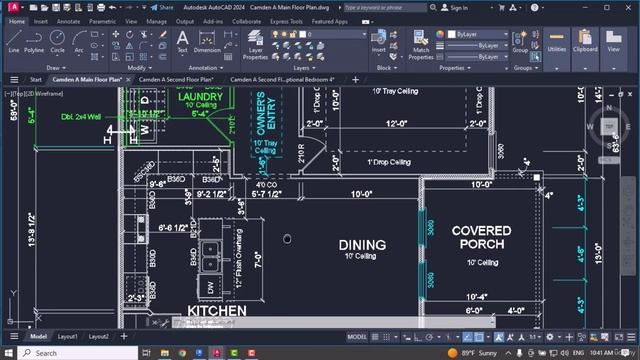
Task: Expand the Annotation panel
Action: click(x=206, y=68)
